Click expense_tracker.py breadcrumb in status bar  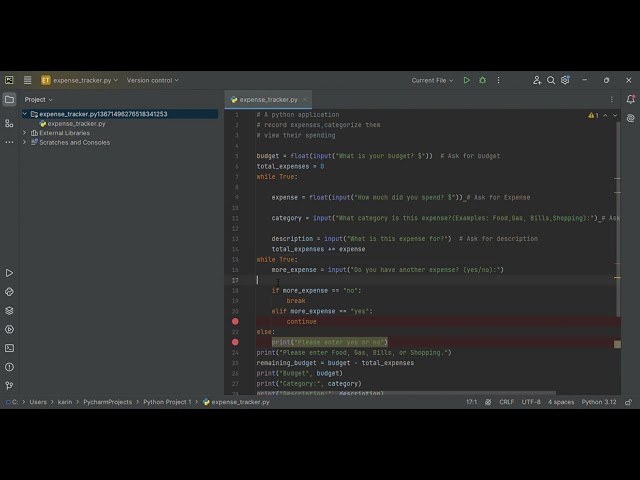click(236, 402)
